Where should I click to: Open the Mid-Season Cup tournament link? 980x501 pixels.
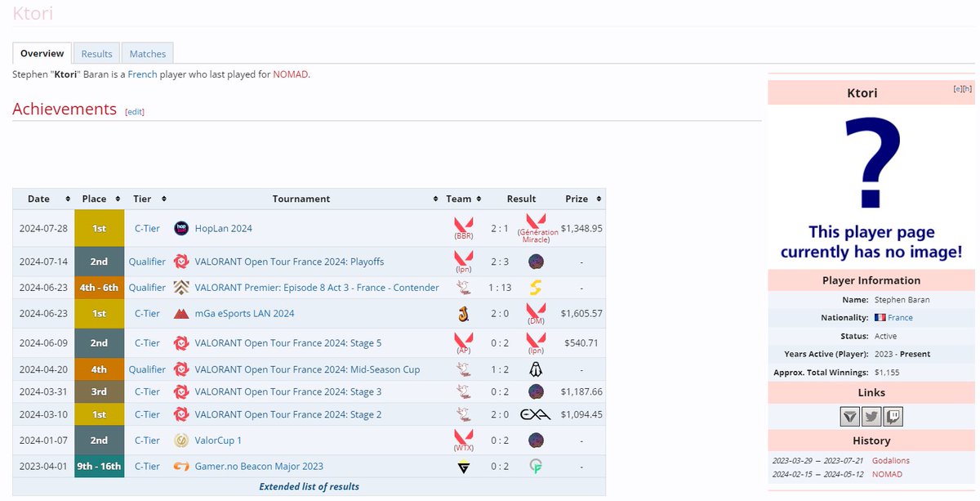pos(307,369)
